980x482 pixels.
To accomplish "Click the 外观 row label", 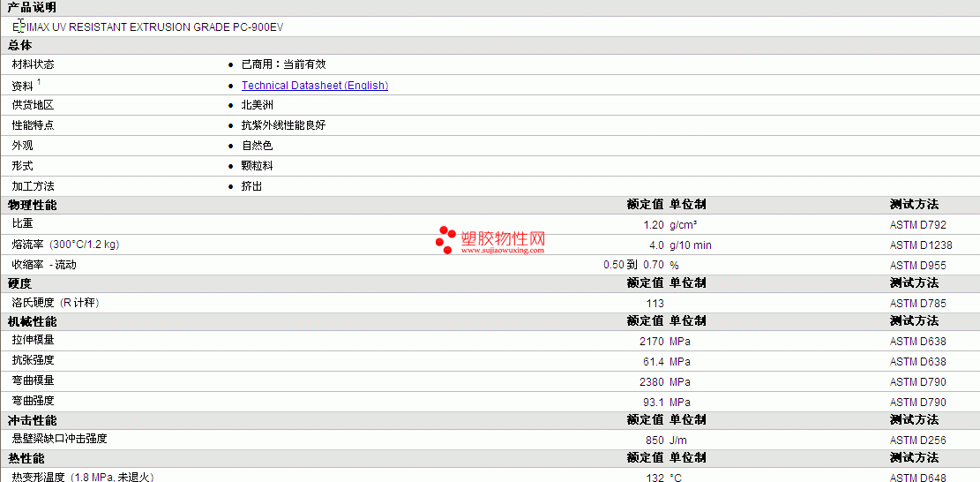I will pyautogui.click(x=23, y=146).
